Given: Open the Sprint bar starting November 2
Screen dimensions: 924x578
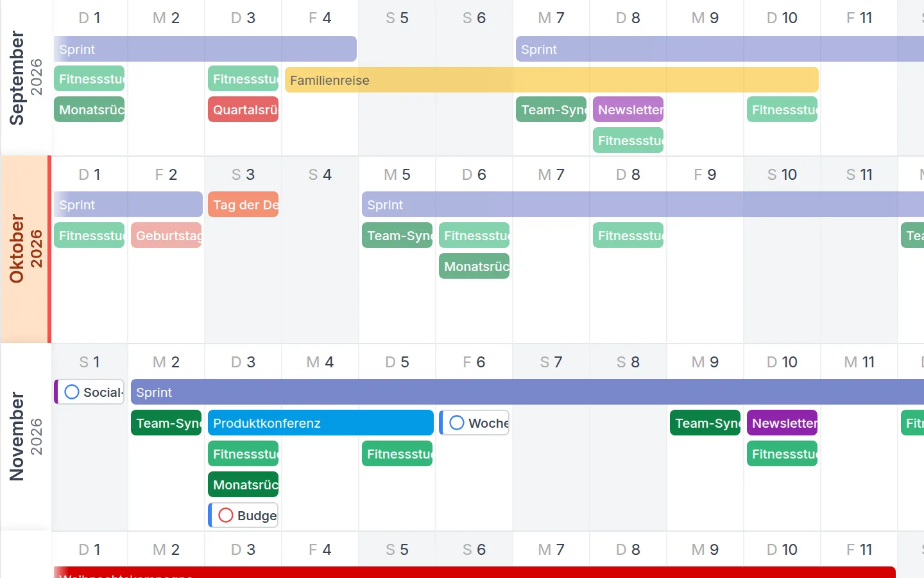Looking at the screenshot, I should pos(527,392).
